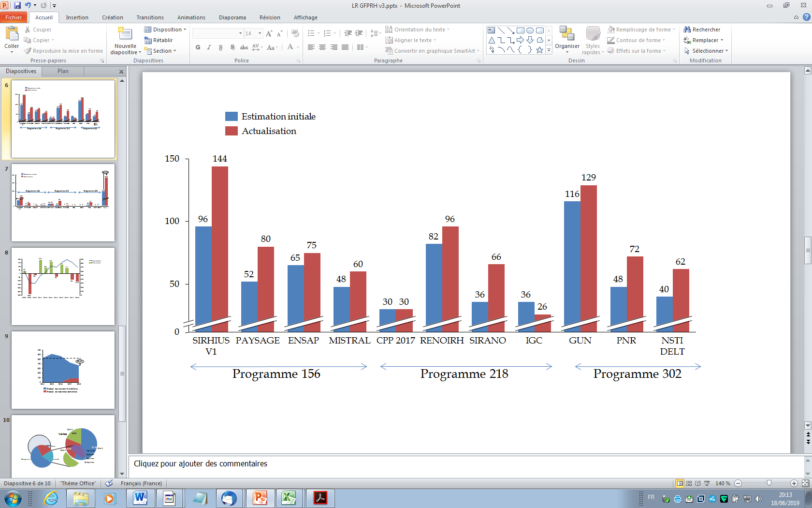
Task: Expand the font size combo box
Action: [x=260, y=33]
